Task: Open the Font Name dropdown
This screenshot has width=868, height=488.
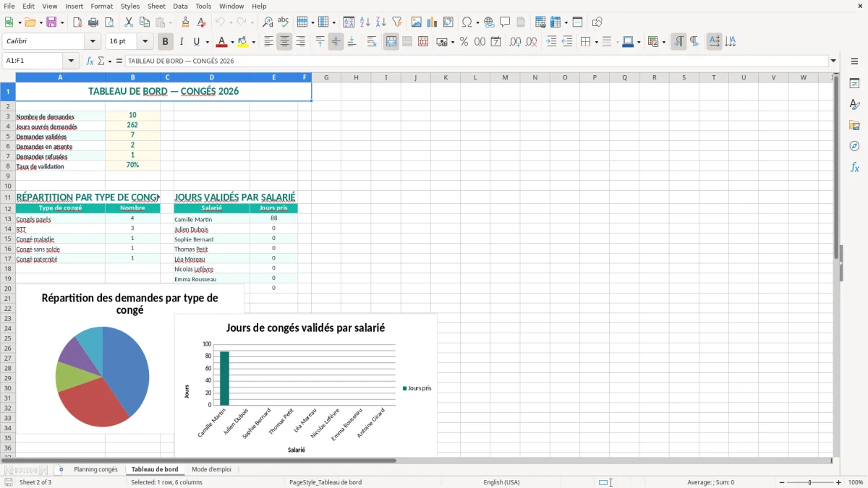Action: [93, 42]
